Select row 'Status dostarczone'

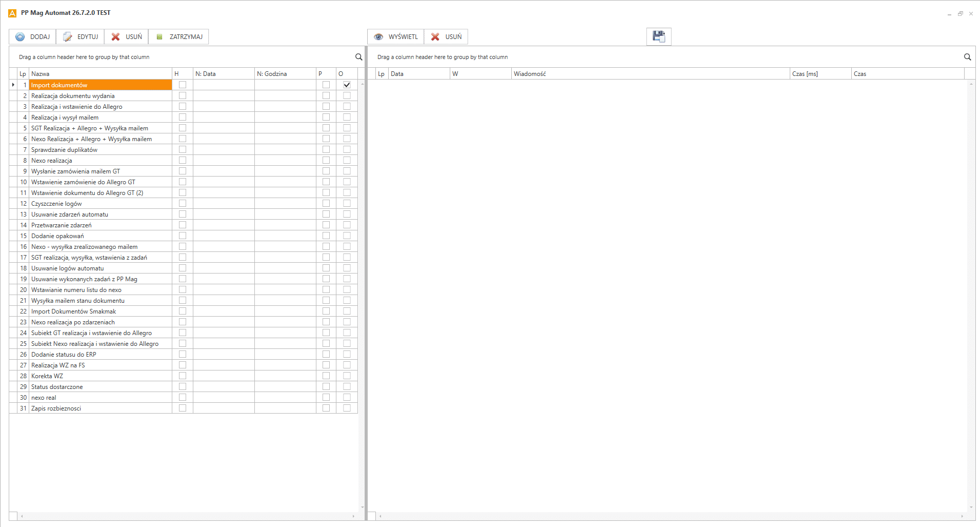click(x=184, y=386)
